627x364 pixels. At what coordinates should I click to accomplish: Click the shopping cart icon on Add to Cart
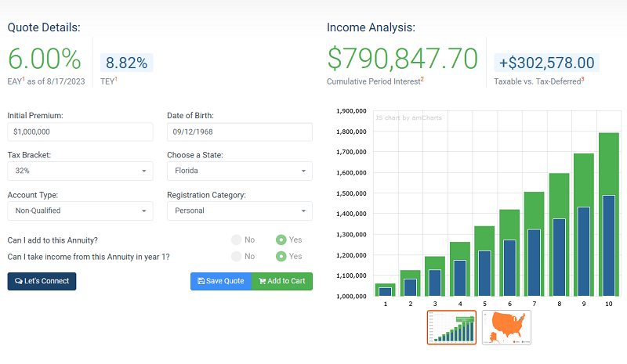263,281
